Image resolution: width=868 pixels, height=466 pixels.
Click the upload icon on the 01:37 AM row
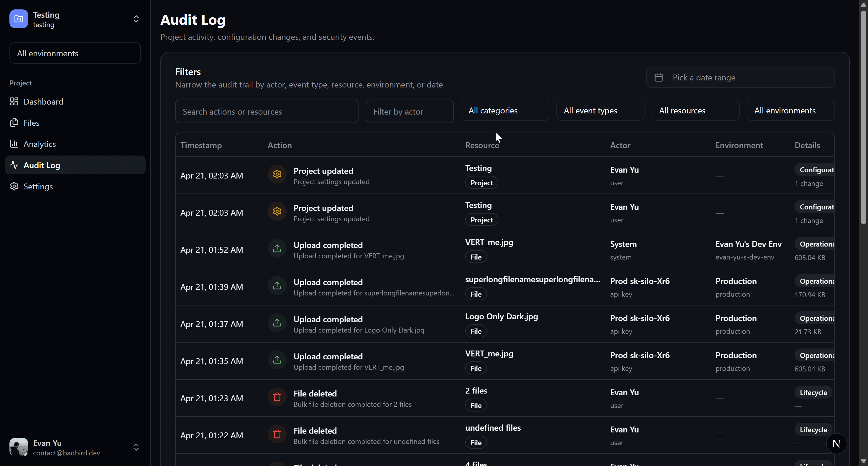click(277, 323)
